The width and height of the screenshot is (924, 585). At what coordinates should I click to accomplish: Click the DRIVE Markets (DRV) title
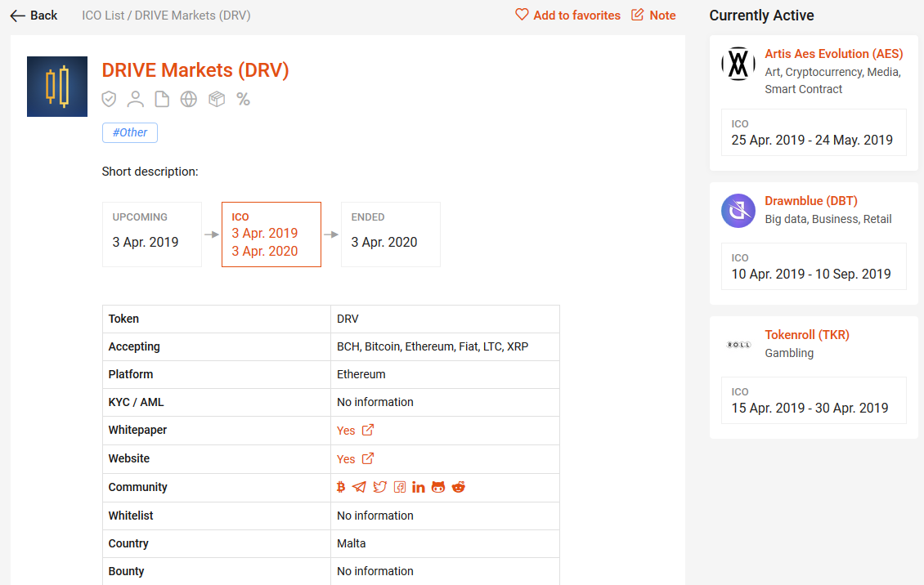click(195, 70)
